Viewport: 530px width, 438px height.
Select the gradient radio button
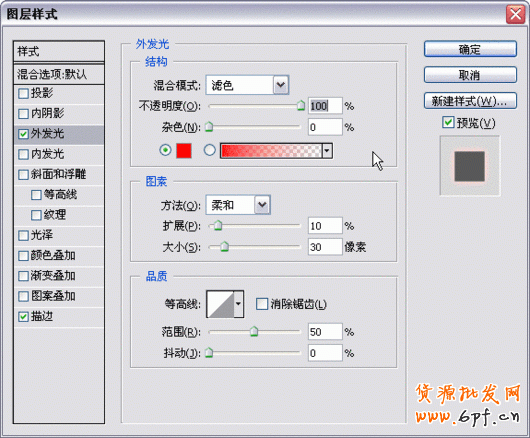click(x=210, y=150)
